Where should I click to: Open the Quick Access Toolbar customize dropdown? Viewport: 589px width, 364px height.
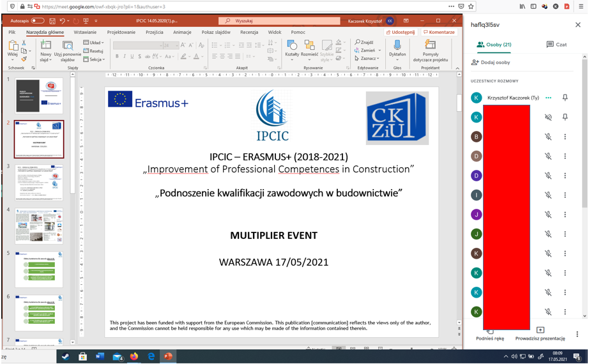pyautogui.click(x=96, y=21)
